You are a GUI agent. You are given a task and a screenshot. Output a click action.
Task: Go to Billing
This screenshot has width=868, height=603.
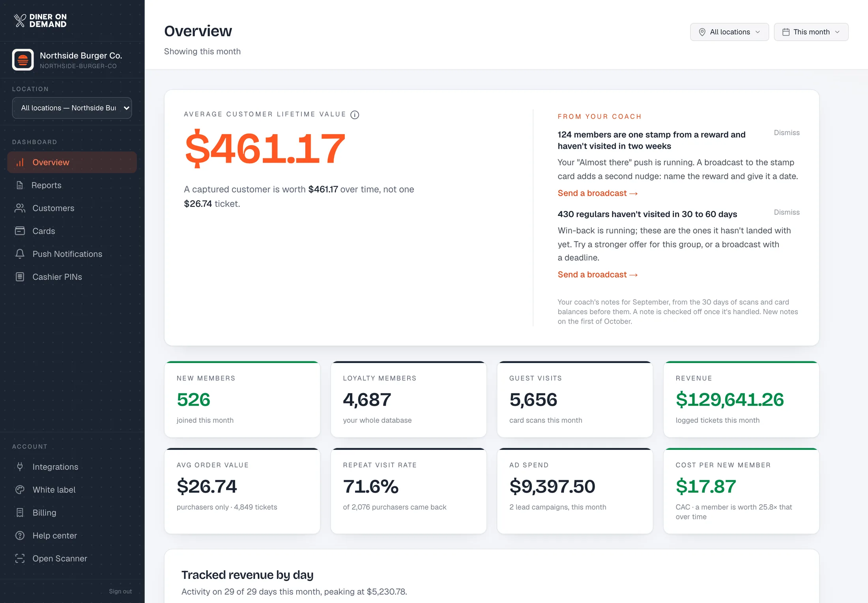(72, 513)
